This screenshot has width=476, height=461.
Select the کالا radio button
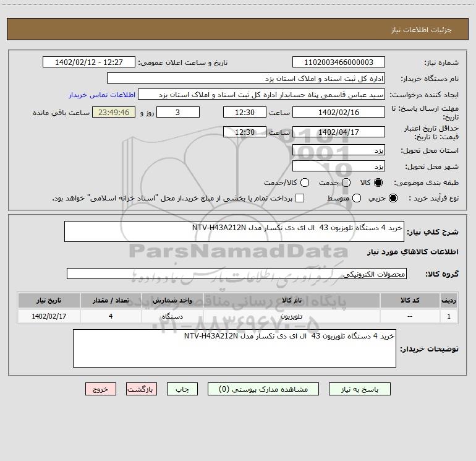click(x=378, y=183)
